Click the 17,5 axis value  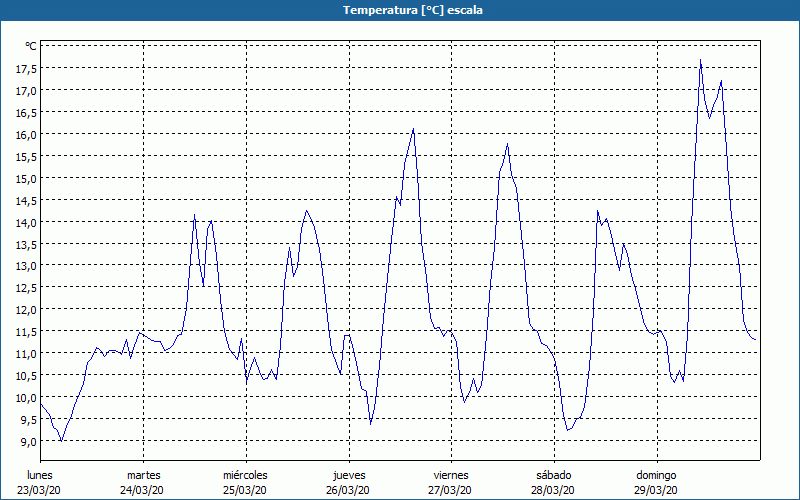[x=26, y=68]
